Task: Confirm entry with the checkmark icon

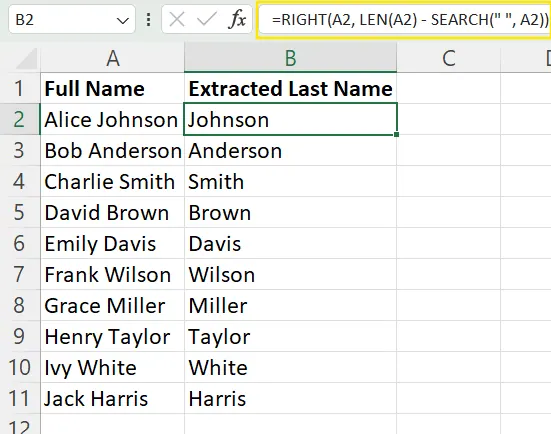Action: pos(206,19)
